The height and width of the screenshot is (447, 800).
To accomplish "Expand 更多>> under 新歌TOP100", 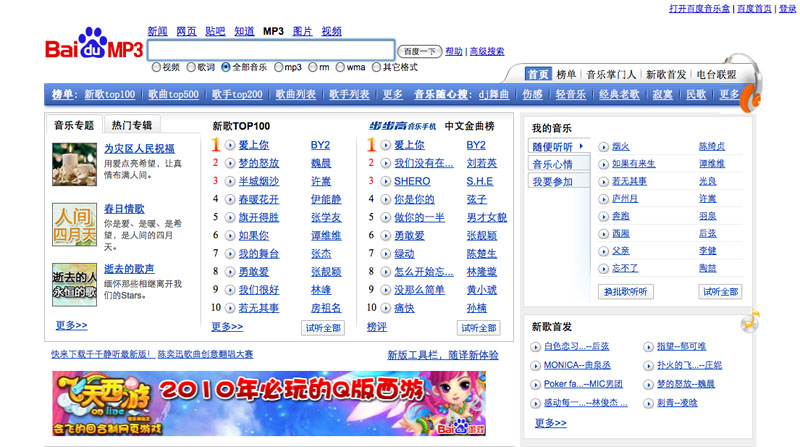I will click(227, 327).
